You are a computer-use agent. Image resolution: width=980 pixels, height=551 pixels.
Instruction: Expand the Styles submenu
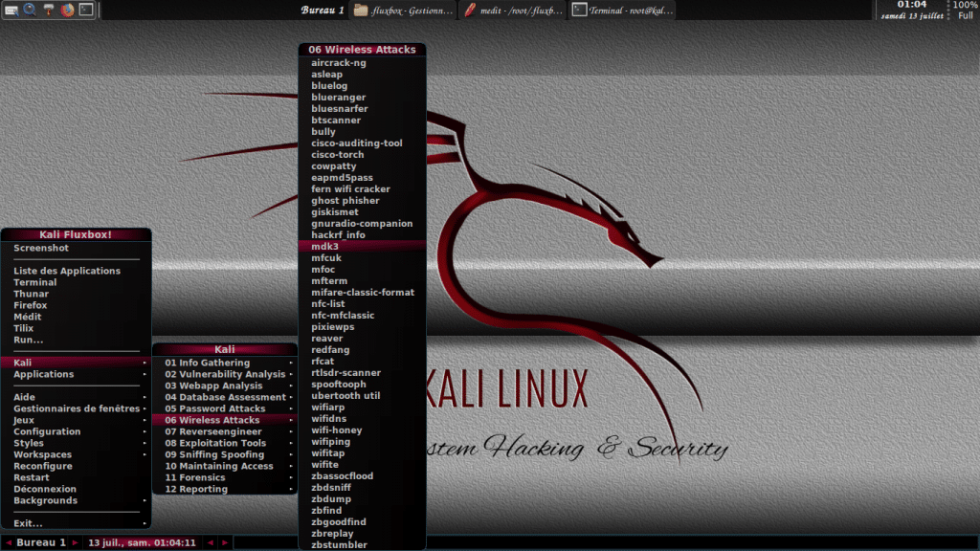coord(77,443)
